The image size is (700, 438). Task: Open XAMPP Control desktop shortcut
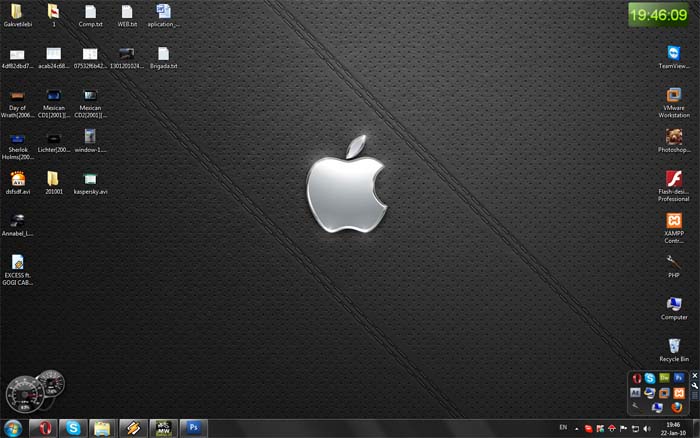coord(674,228)
